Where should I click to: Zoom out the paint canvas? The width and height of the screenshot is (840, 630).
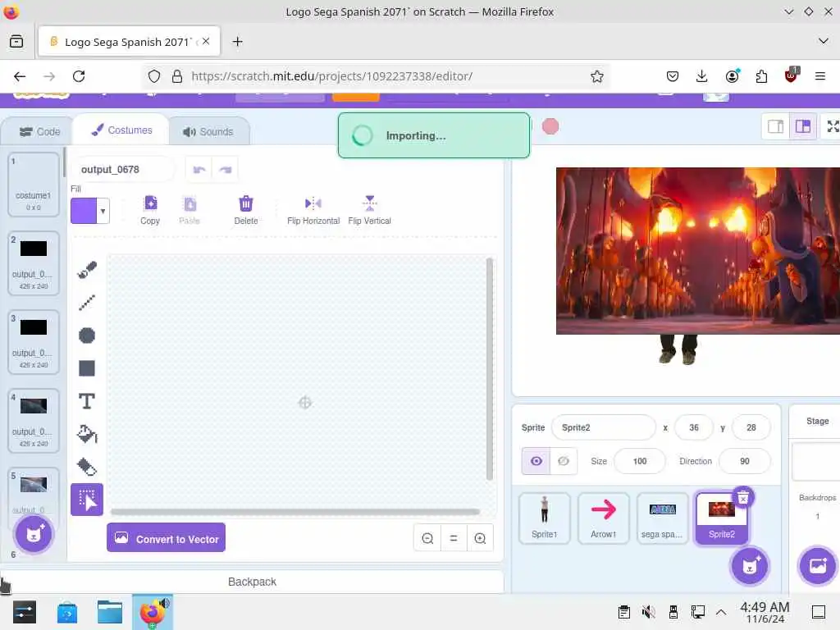pos(427,538)
